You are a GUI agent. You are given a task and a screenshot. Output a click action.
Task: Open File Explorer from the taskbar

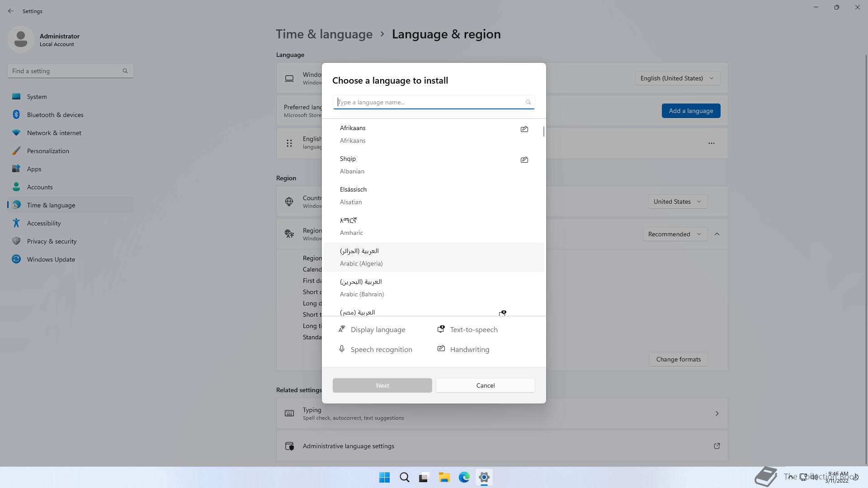click(x=444, y=477)
